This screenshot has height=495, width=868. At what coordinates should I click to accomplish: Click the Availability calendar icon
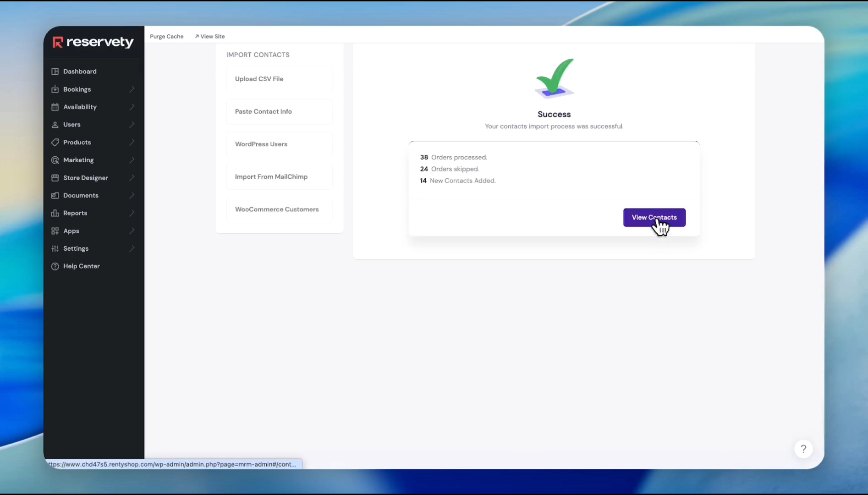tap(55, 107)
